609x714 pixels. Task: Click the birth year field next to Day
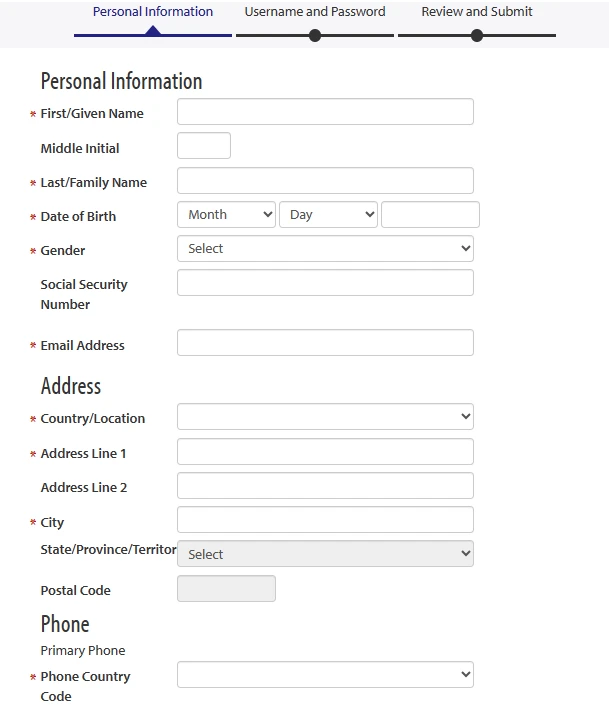[430, 214]
